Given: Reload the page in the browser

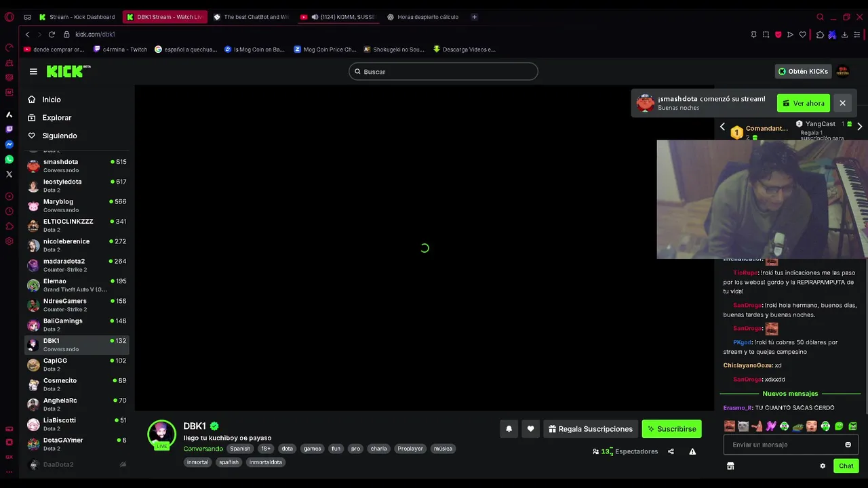Looking at the screenshot, I should point(52,34).
